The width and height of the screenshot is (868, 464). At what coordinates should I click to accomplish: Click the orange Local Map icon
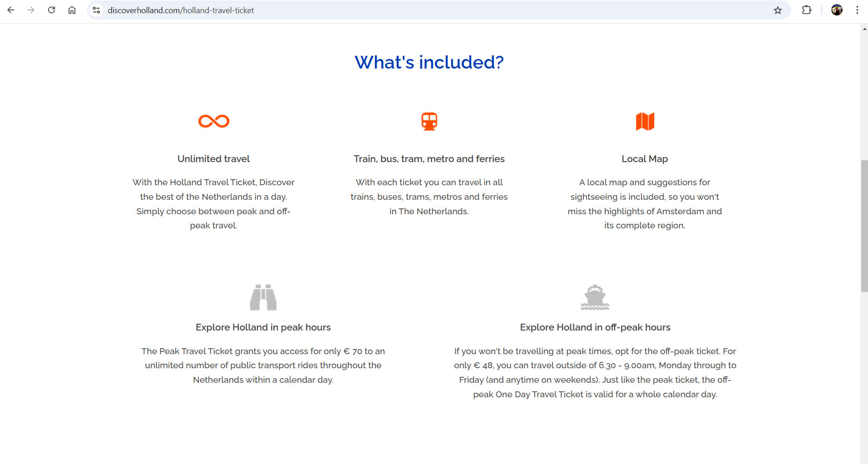tap(645, 121)
